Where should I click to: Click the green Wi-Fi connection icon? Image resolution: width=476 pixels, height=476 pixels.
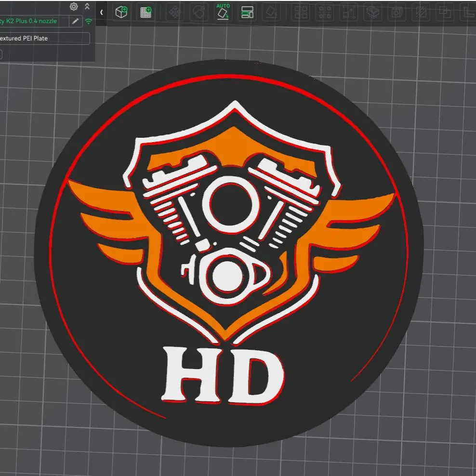88,21
